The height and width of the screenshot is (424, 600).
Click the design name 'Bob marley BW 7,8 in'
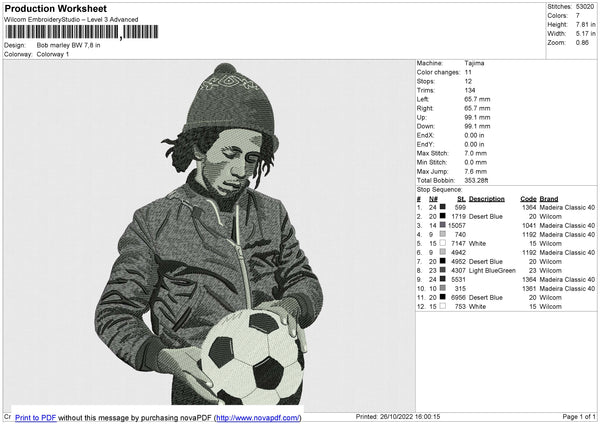pyautogui.click(x=68, y=45)
